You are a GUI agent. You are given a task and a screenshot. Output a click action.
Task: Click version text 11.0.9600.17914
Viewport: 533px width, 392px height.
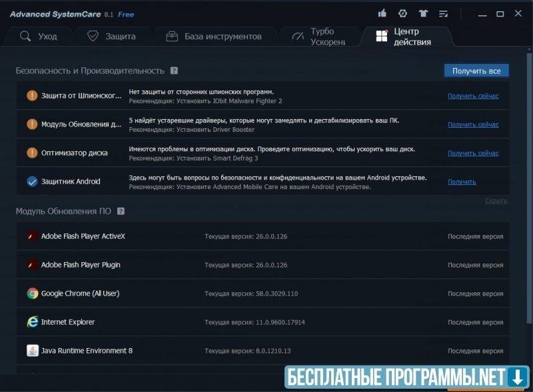(280, 322)
